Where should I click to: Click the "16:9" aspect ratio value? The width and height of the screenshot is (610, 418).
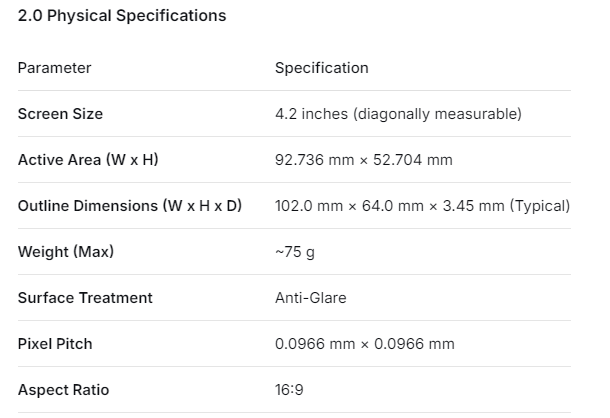(x=290, y=390)
